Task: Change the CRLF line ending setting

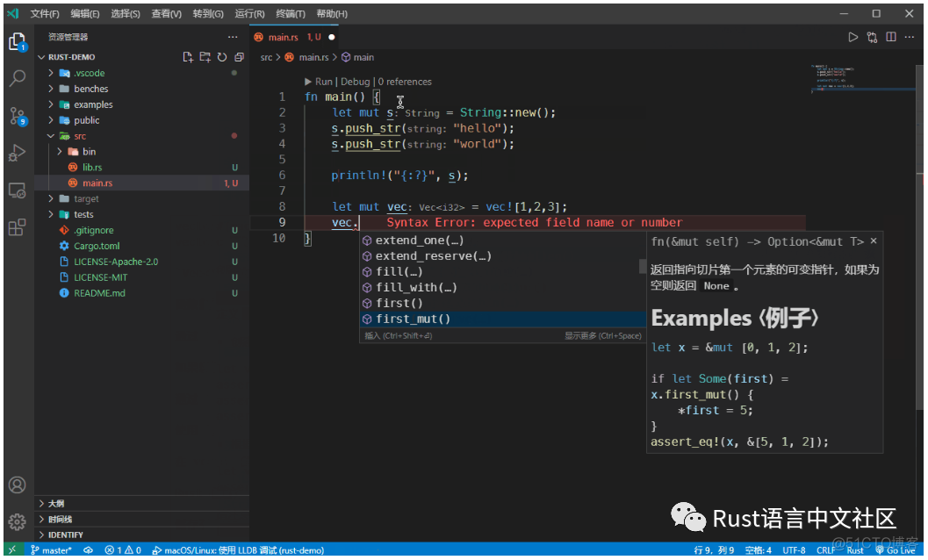Action: pyautogui.click(x=825, y=550)
